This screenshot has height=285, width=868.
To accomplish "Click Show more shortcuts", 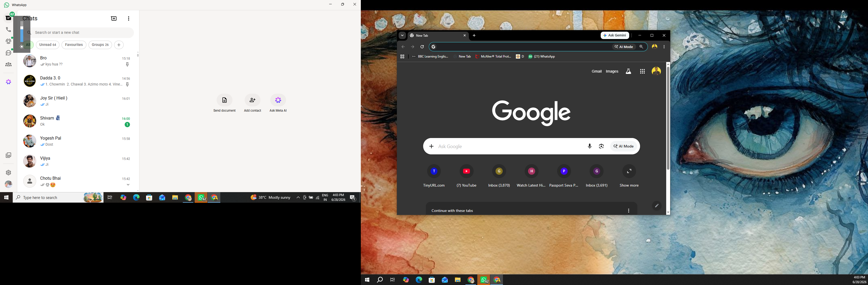I will tap(629, 176).
